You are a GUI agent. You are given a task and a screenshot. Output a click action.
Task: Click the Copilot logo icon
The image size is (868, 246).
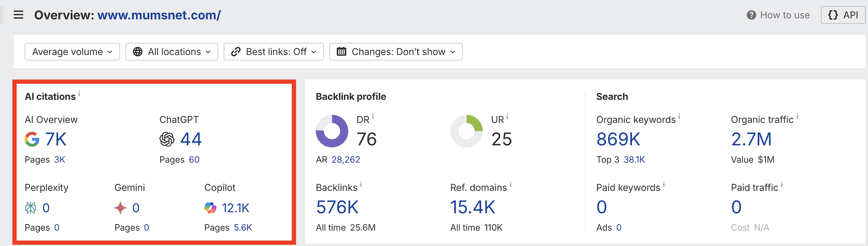(210, 208)
